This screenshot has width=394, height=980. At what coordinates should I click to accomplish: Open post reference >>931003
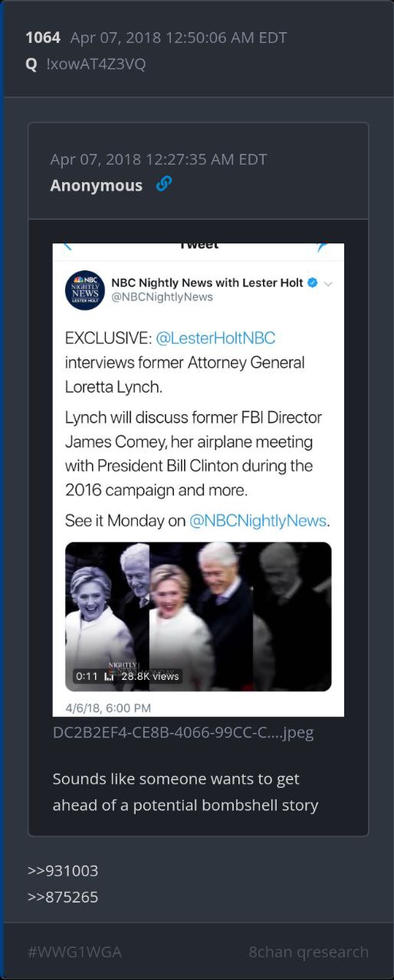click(x=63, y=871)
